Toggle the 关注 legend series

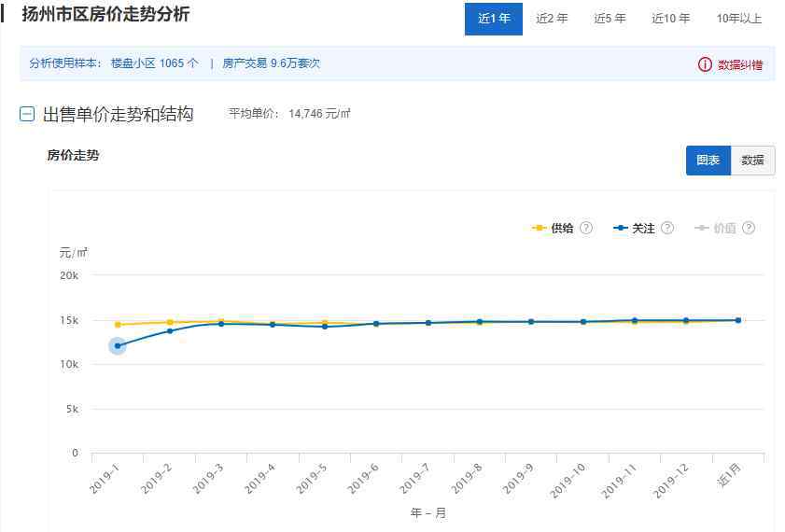(635, 228)
